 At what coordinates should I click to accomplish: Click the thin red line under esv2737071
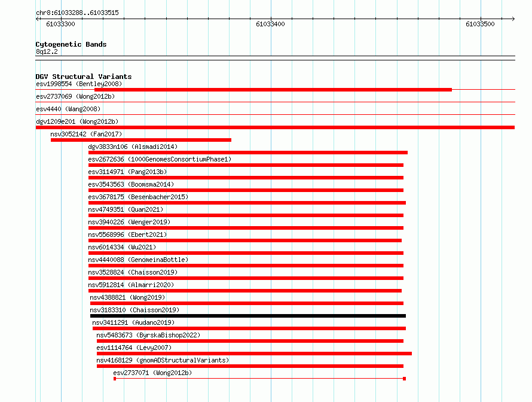259,379
